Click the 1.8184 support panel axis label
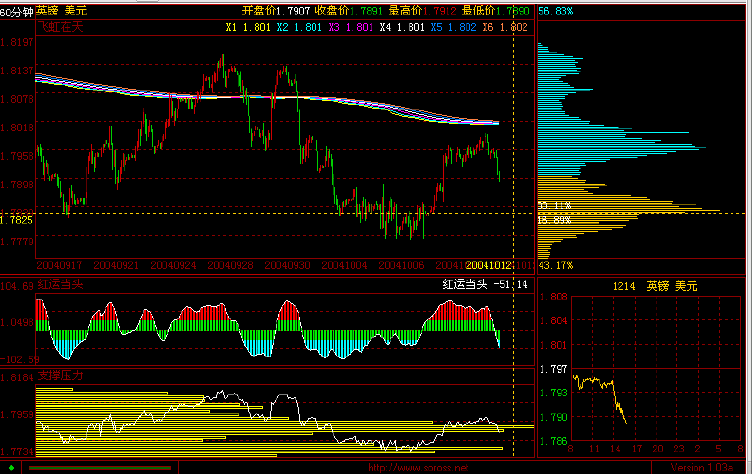Image resolution: width=752 pixels, height=474 pixels. pyautogui.click(x=17, y=378)
